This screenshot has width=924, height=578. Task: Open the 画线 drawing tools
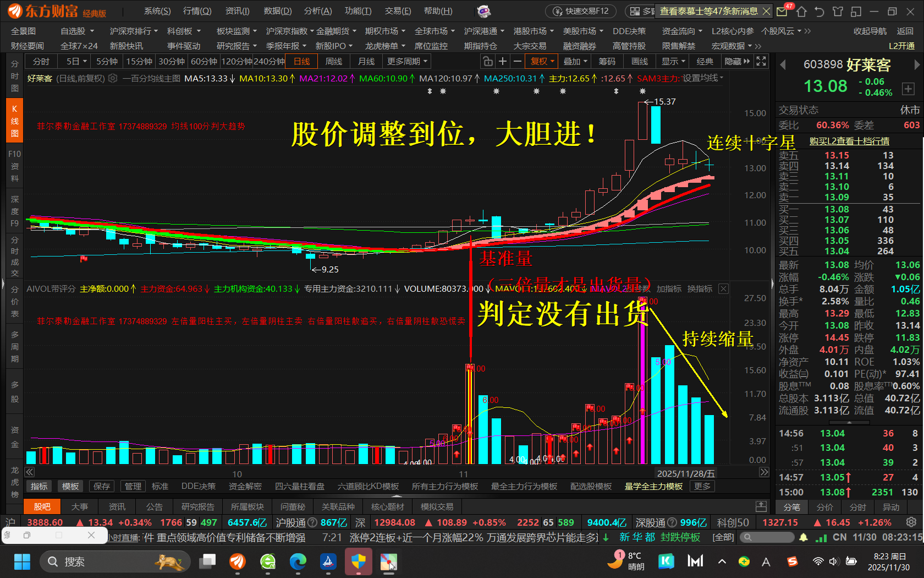(640, 62)
